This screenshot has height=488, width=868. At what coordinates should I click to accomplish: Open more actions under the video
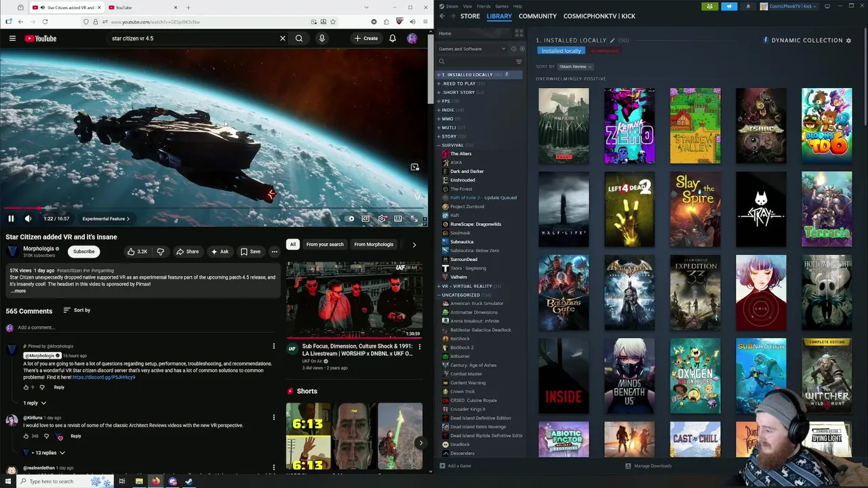[x=275, y=251]
